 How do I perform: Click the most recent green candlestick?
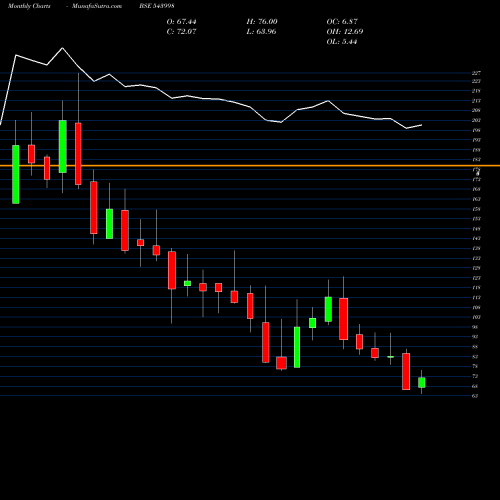[422, 383]
